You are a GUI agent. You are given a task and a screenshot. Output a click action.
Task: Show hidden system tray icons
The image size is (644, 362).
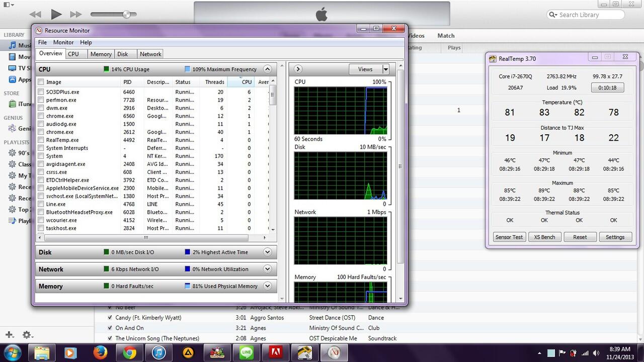click(539, 353)
